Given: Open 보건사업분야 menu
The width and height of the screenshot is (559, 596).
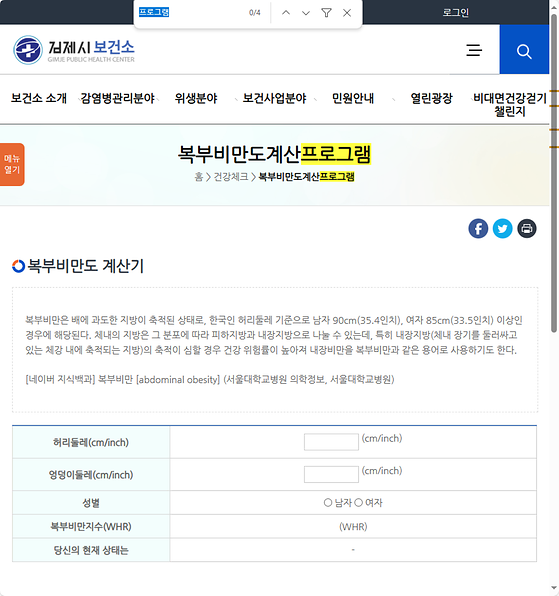Looking at the screenshot, I should tap(274, 98).
